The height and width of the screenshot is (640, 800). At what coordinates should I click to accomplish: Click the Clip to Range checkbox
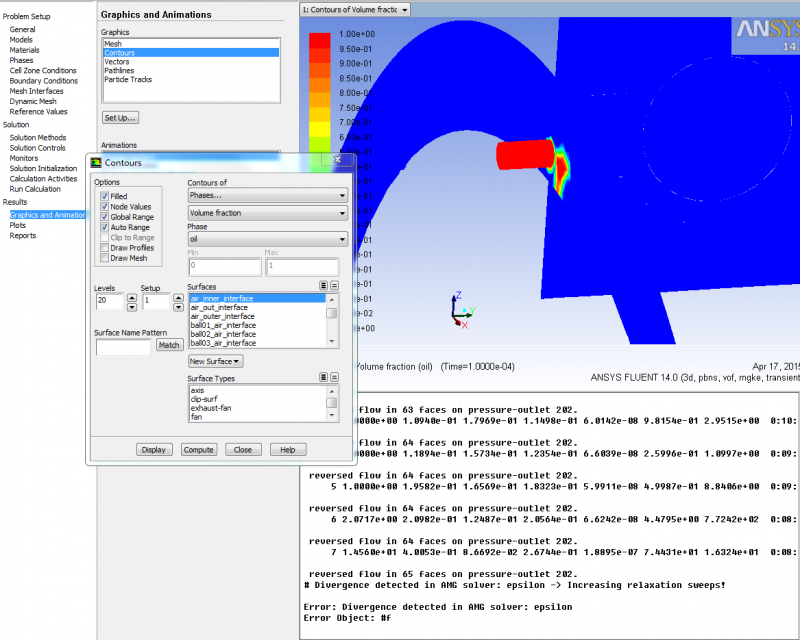pyautogui.click(x=105, y=238)
